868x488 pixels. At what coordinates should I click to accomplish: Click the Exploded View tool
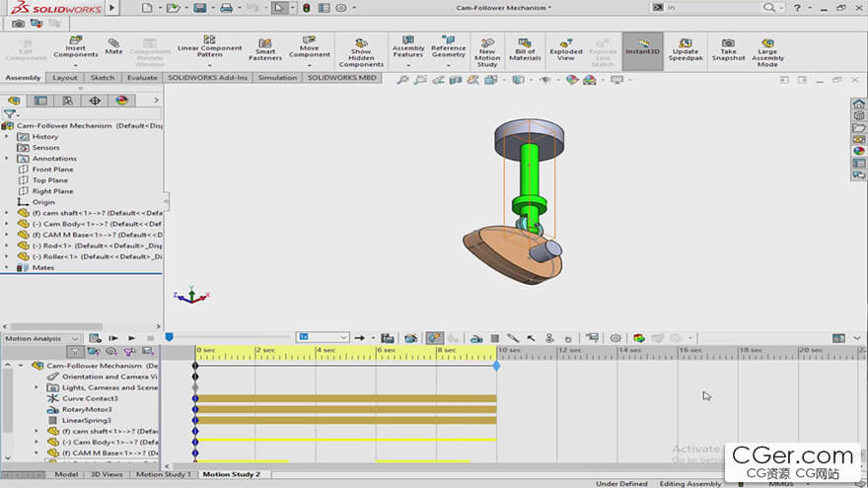pos(566,50)
